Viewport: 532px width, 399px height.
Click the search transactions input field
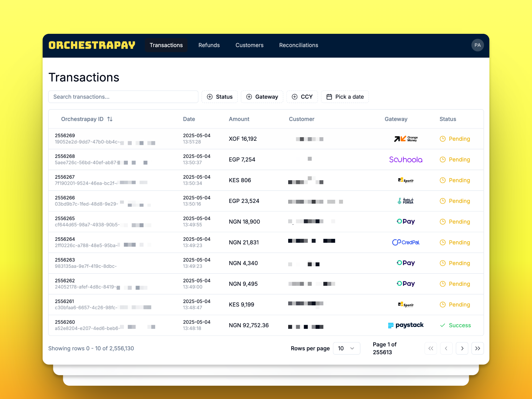[123, 97]
